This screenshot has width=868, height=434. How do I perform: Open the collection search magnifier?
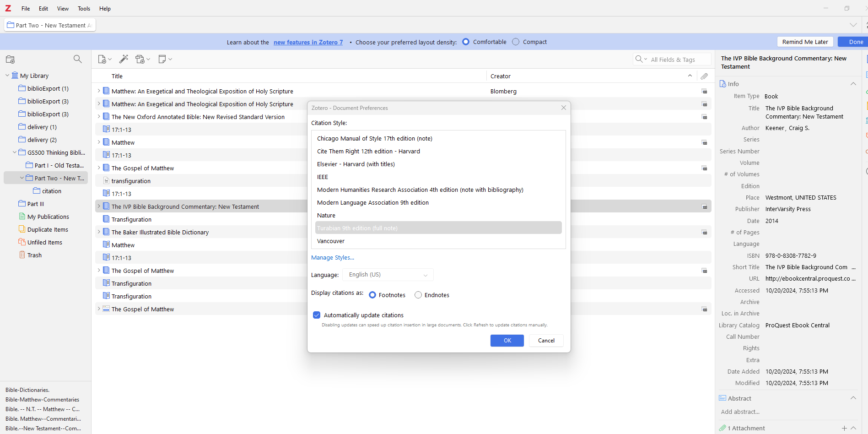pyautogui.click(x=78, y=59)
